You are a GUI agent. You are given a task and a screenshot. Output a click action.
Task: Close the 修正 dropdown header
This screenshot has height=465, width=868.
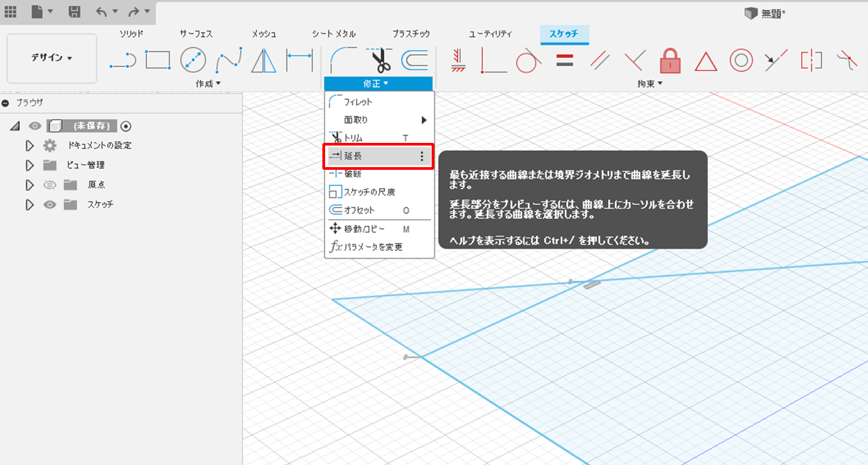tap(378, 84)
